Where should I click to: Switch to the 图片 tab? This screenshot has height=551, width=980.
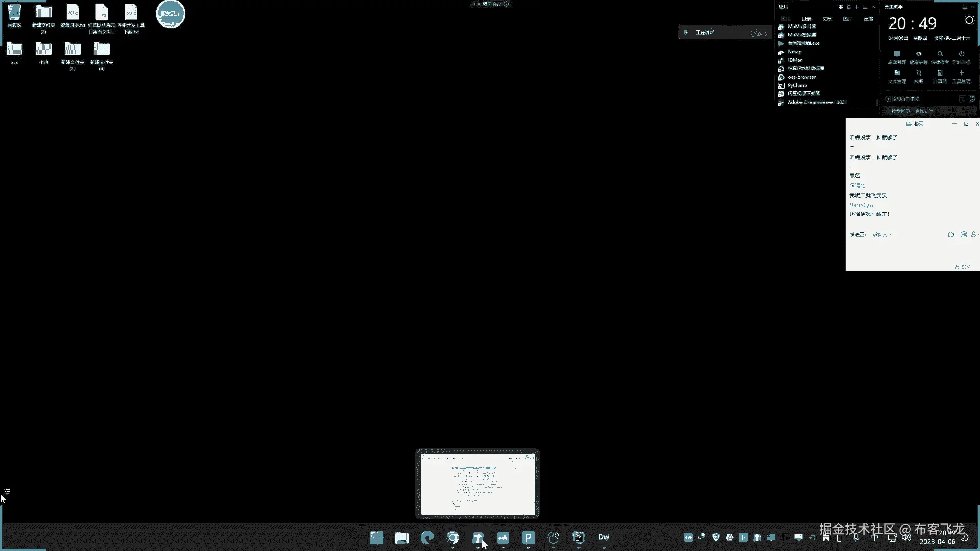click(847, 19)
